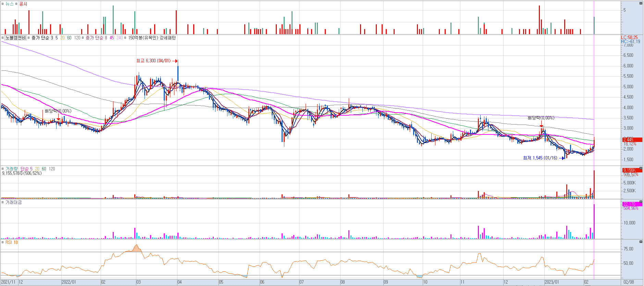644x286 pixels.
Task: Select the orange 20 moving average period
Action: 62,38
